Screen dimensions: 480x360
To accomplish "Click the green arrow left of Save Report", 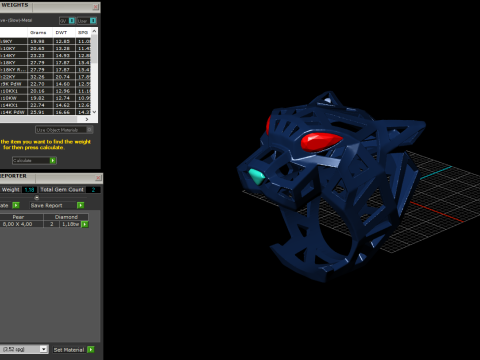I will 16,205.
